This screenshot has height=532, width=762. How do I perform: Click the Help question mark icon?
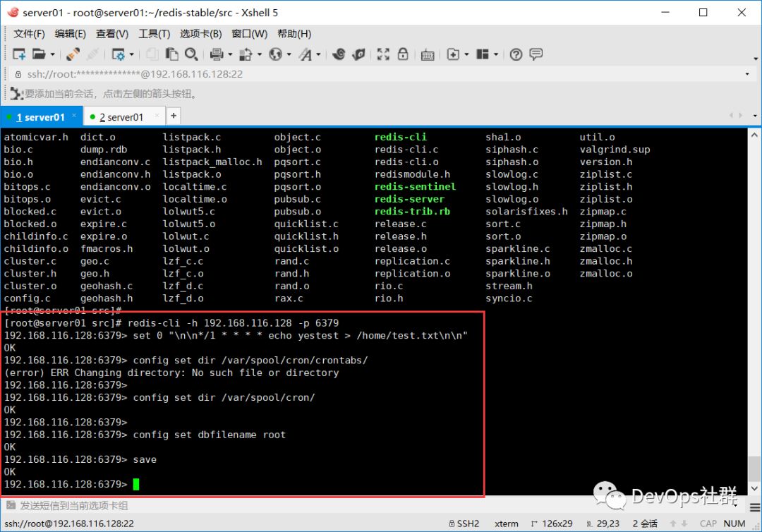(x=516, y=54)
